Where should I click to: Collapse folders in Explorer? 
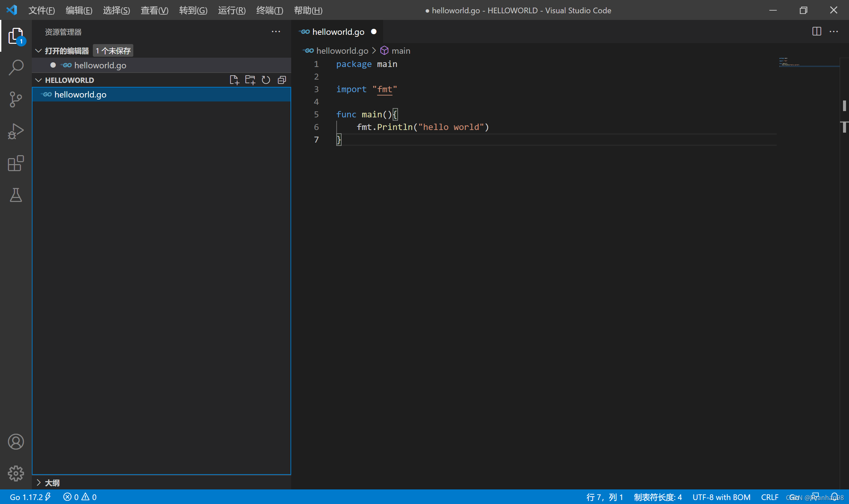pos(282,80)
